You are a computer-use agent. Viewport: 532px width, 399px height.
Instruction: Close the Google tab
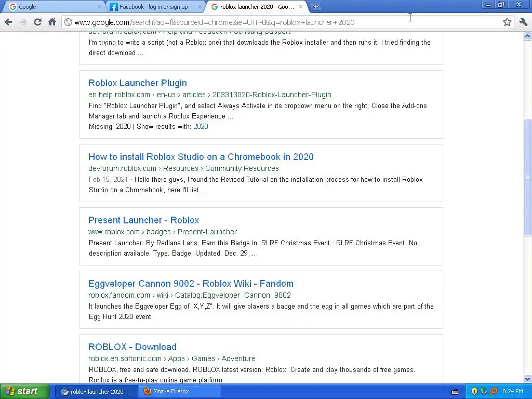click(99, 7)
